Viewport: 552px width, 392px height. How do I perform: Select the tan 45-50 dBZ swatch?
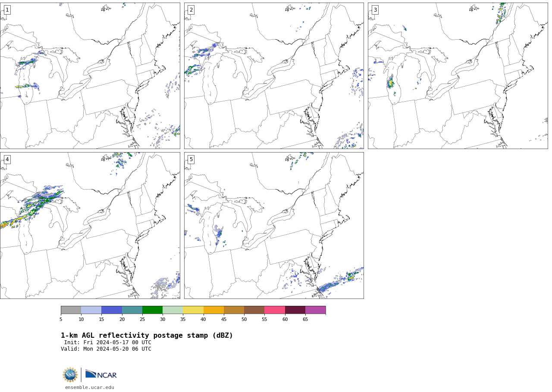234,310
